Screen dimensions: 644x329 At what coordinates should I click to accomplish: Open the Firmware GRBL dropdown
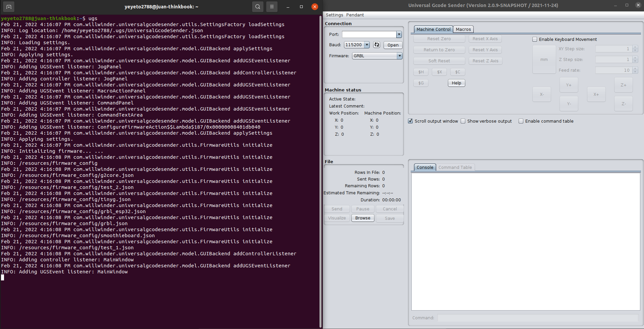(400, 56)
